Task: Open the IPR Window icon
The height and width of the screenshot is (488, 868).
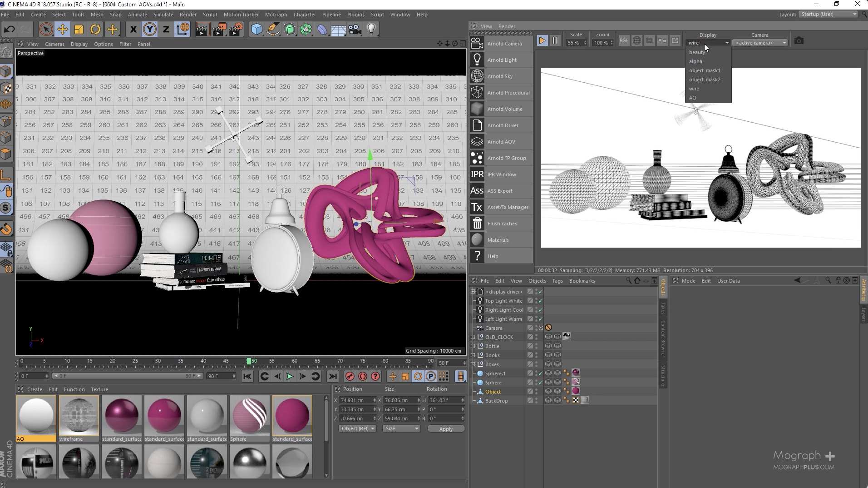Action: [x=477, y=174]
